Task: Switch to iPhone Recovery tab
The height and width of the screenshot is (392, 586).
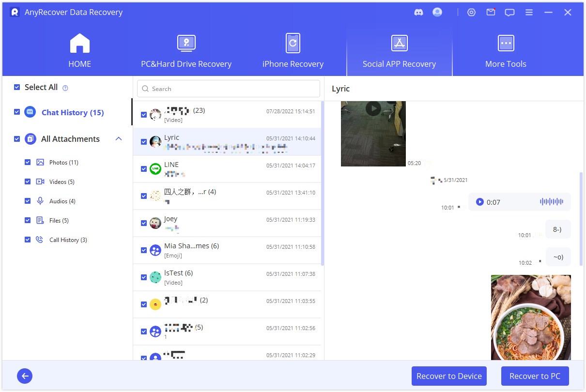Action: coord(293,51)
